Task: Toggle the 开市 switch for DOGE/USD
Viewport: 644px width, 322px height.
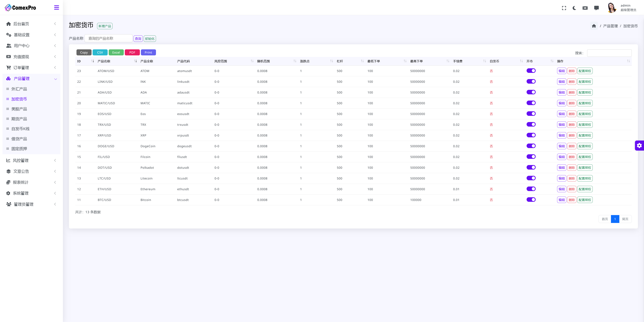Action: (531, 146)
